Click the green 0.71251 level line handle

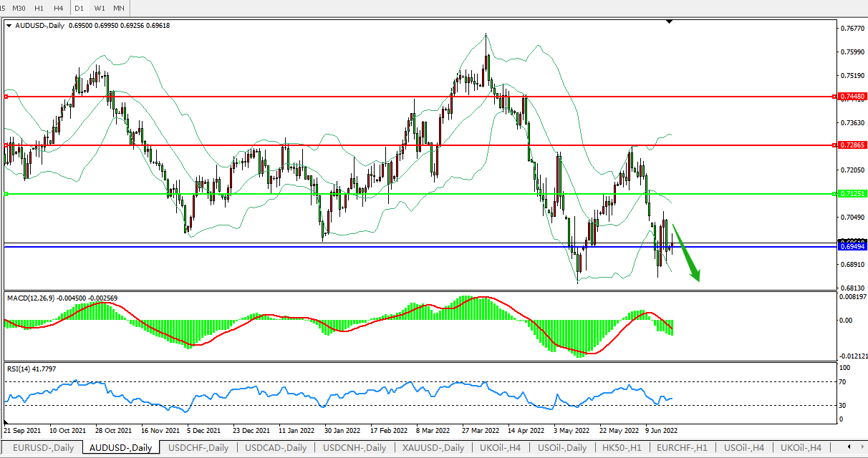click(x=6, y=193)
